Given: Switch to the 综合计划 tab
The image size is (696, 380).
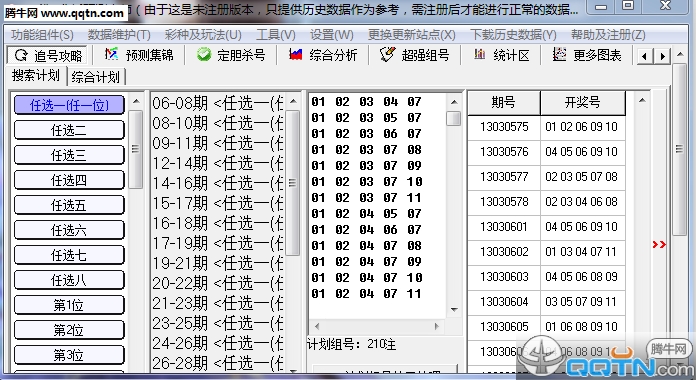Looking at the screenshot, I should 95,77.
